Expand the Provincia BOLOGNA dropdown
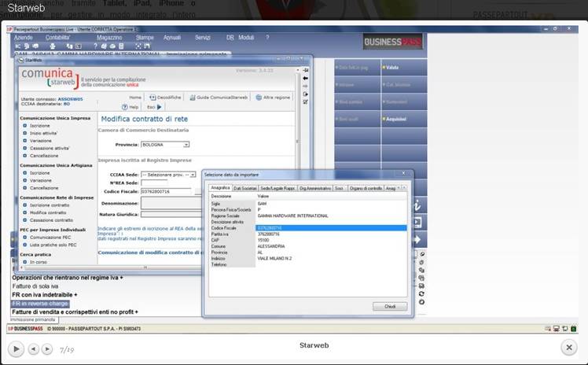Screen dimensions: 588x365 pos(186,145)
